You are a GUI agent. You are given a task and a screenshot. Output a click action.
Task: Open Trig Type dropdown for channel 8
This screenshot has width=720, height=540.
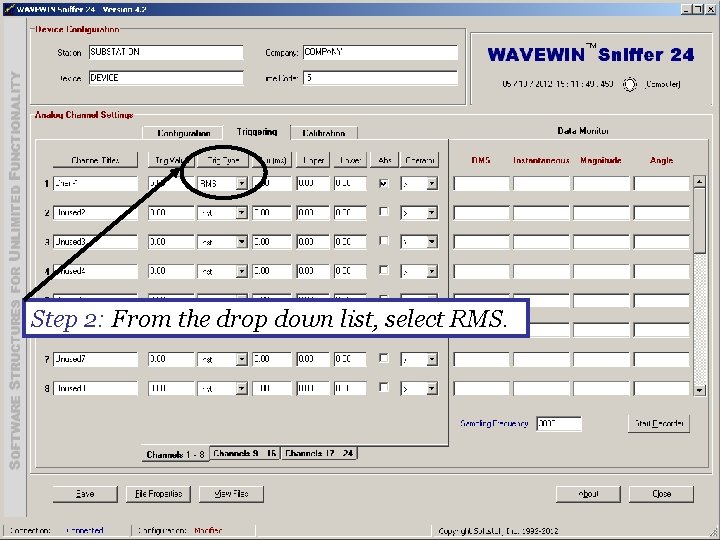(x=242, y=388)
